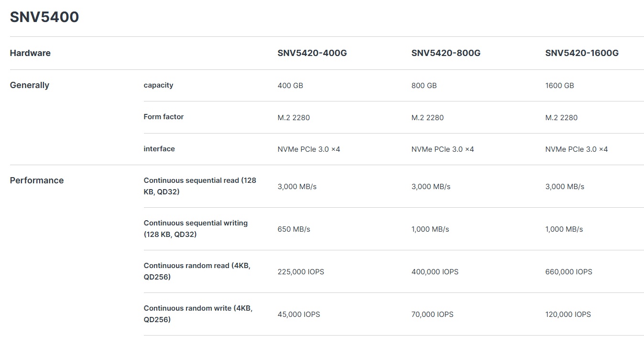Click the Continuous sequential writing row label

coord(196,229)
